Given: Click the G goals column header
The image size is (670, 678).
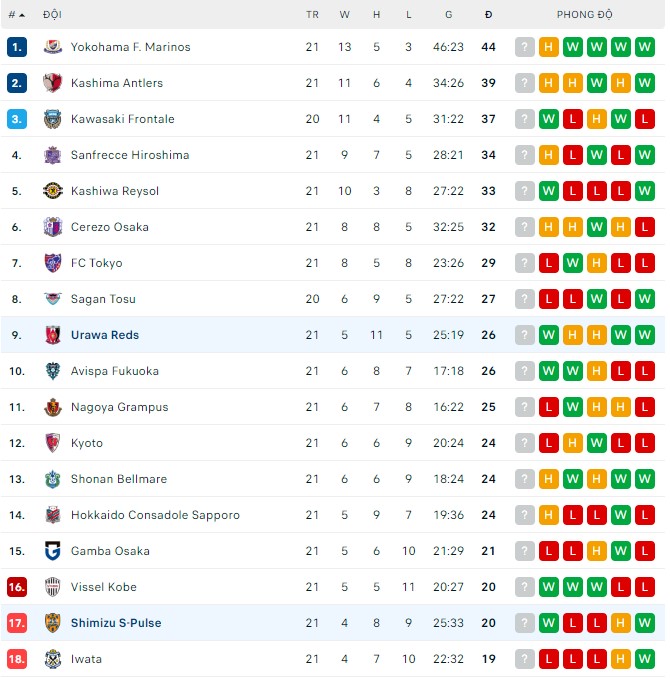Looking at the screenshot, I should click(449, 15).
